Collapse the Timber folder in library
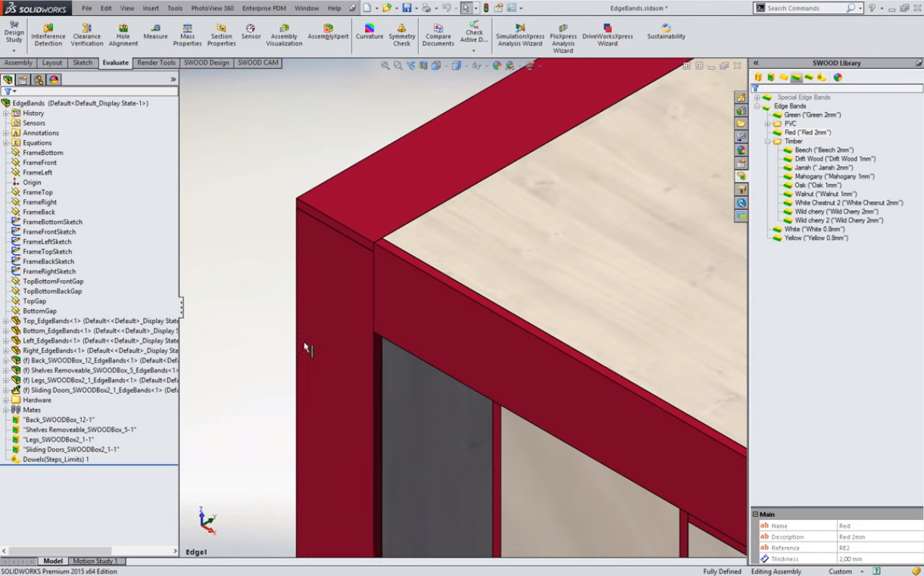This screenshot has height=576, width=924. point(767,142)
